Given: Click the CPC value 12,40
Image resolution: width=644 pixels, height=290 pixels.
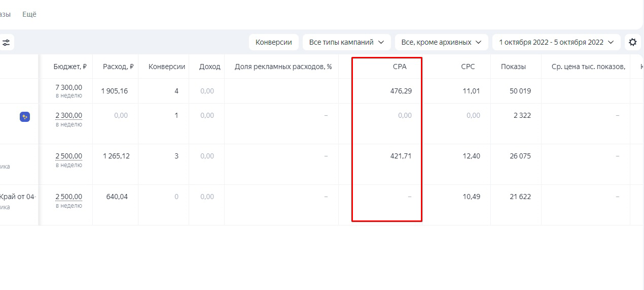Looking at the screenshot, I should click(472, 156).
